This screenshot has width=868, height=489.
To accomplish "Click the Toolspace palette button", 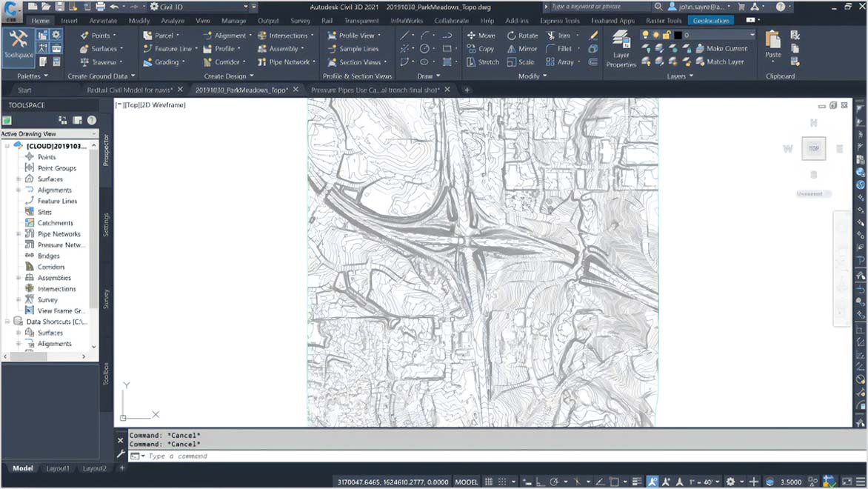I will [x=18, y=45].
